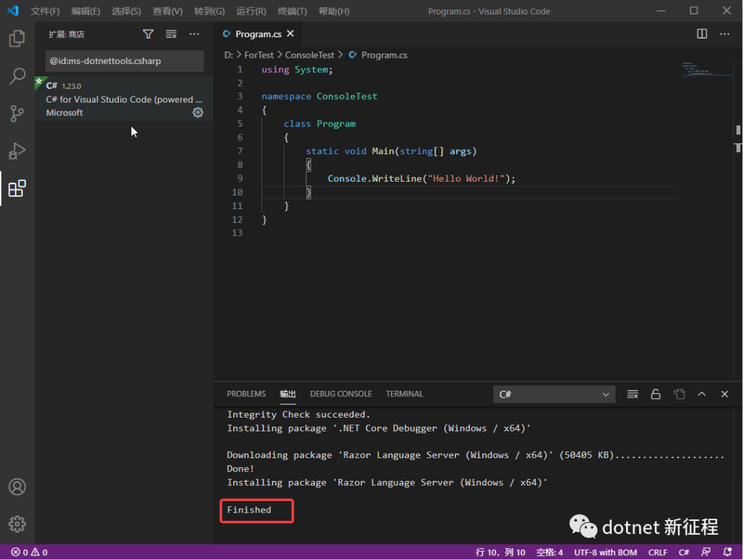Click the editor minimap
The height and width of the screenshot is (560, 743).
point(707,70)
